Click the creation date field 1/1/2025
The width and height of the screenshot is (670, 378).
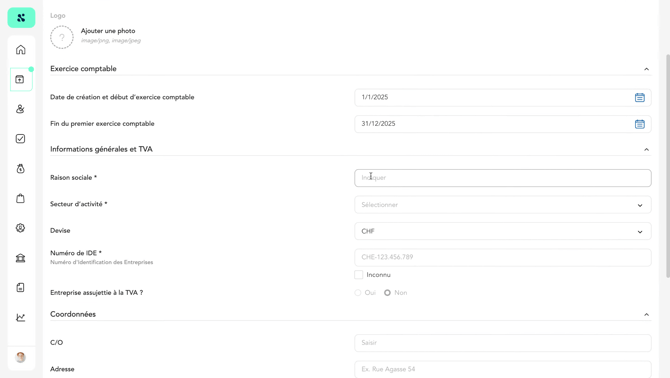[502, 98]
